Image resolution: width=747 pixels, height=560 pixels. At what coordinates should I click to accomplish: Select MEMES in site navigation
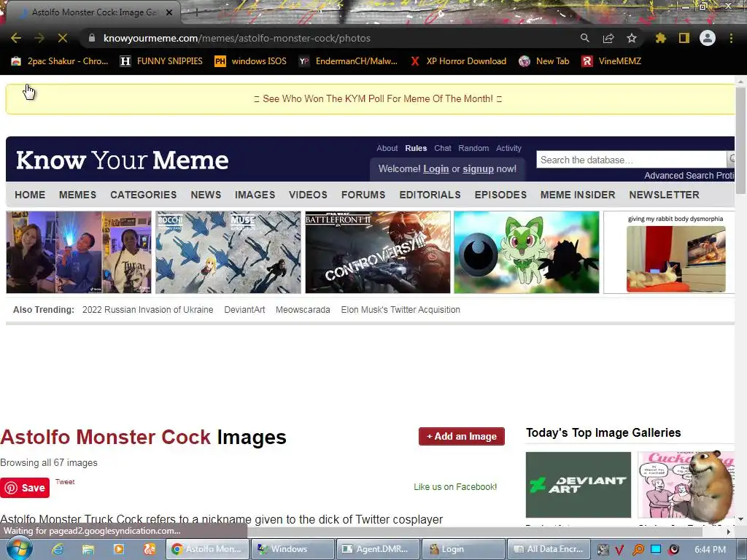click(77, 195)
